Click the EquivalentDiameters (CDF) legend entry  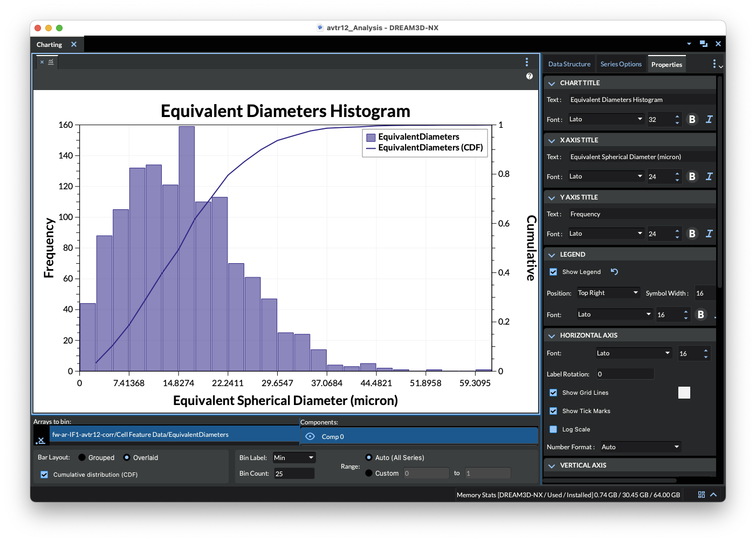pos(425,148)
